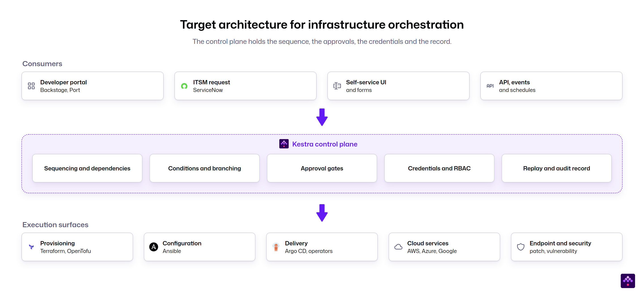Screen dimensions: 644x297
Task: Click the shield icon for security
Action: click(x=521, y=247)
